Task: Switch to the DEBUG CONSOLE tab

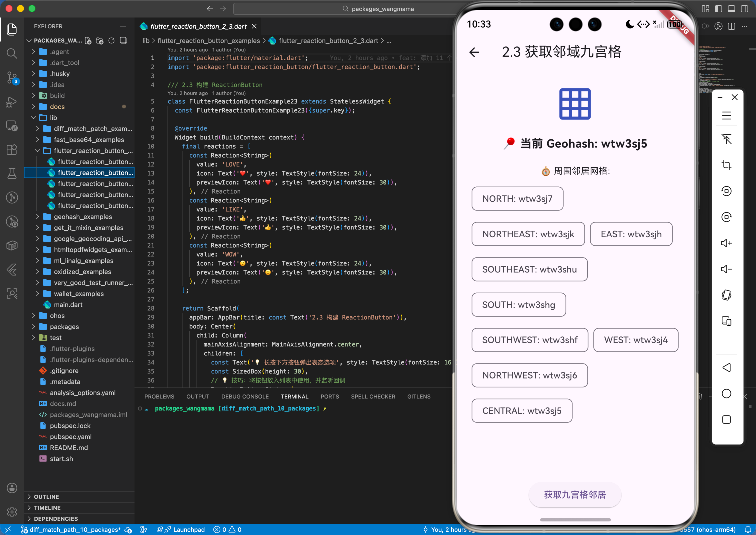Action: point(245,397)
